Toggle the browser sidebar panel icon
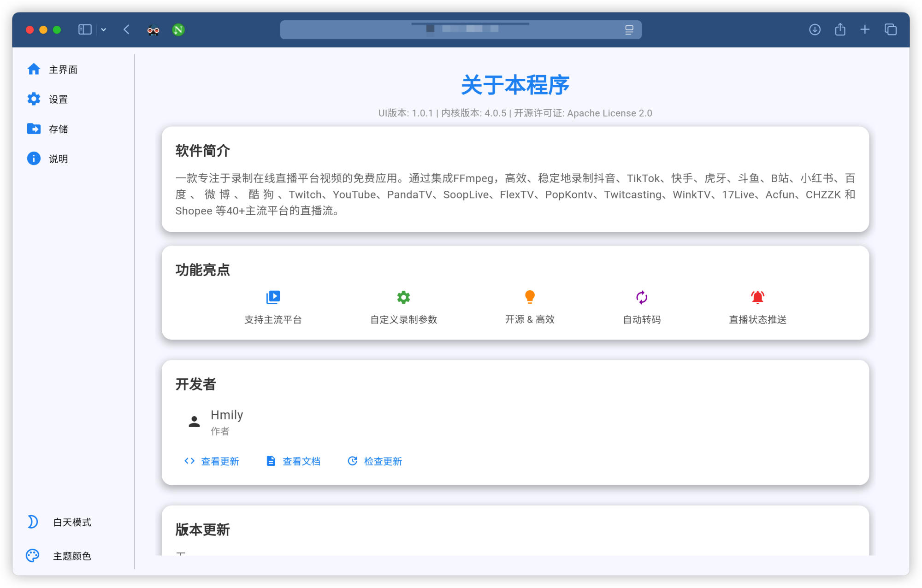This screenshot has height=588, width=922. coord(85,29)
